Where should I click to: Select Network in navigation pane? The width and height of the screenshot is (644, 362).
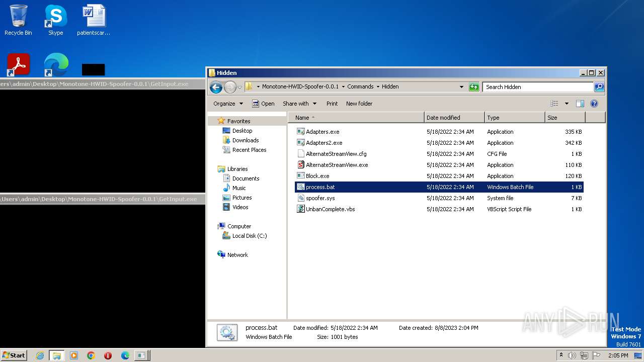point(237,255)
